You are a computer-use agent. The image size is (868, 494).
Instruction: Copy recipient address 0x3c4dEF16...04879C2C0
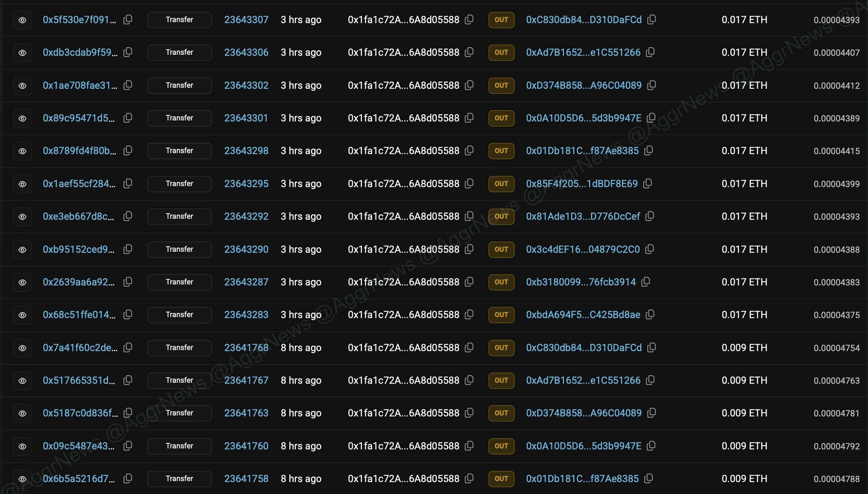650,249
